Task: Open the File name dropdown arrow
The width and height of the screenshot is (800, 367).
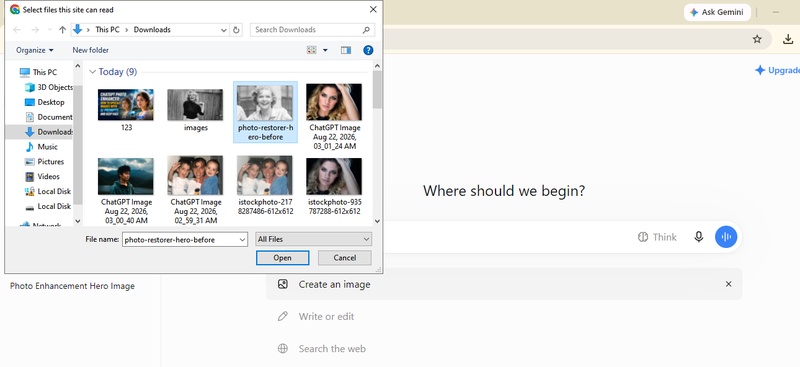Action: point(242,239)
